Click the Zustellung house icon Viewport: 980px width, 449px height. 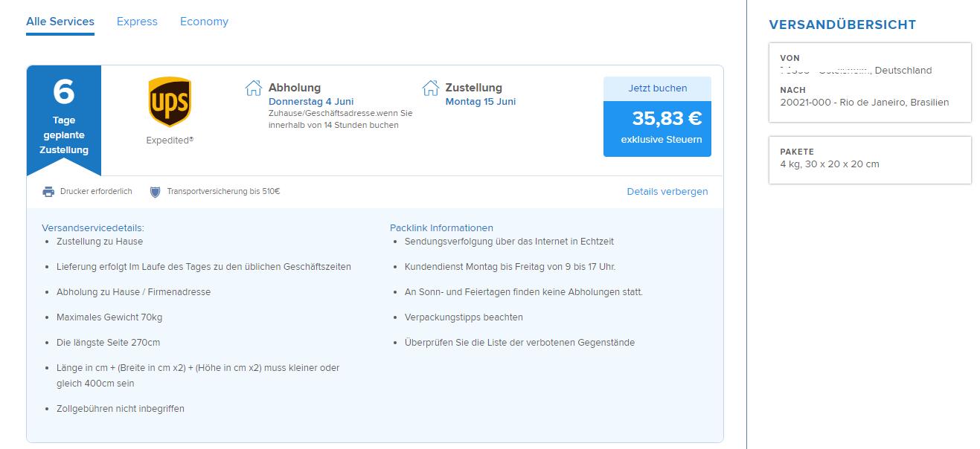pyautogui.click(x=431, y=88)
